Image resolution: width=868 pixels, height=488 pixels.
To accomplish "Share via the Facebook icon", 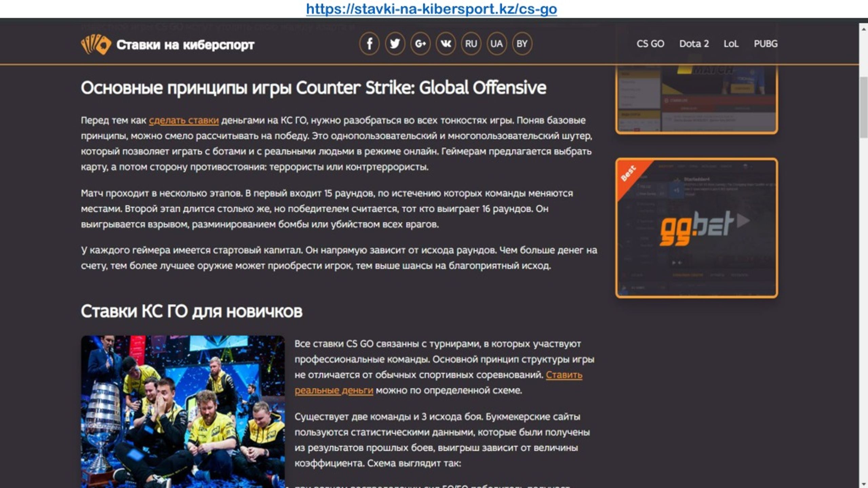I will [370, 44].
